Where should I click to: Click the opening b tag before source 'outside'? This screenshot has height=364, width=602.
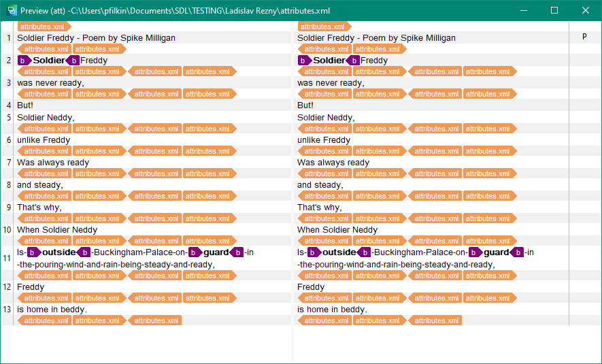coord(34,252)
